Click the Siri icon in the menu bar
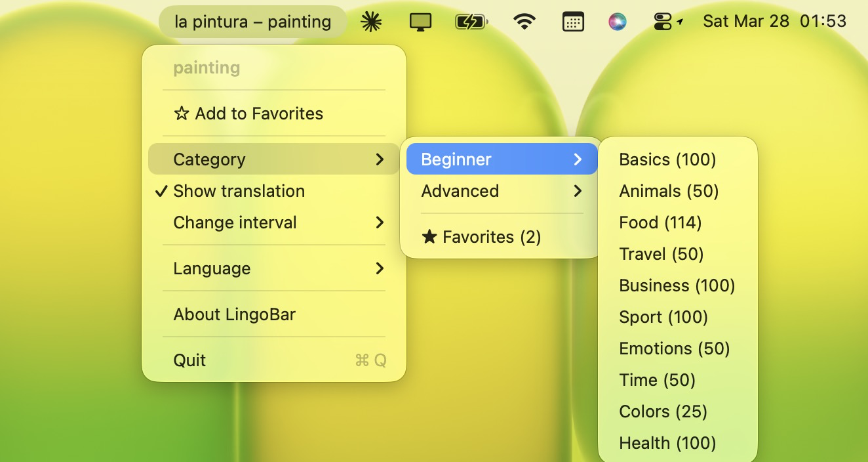868x462 pixels. point(618,20)
